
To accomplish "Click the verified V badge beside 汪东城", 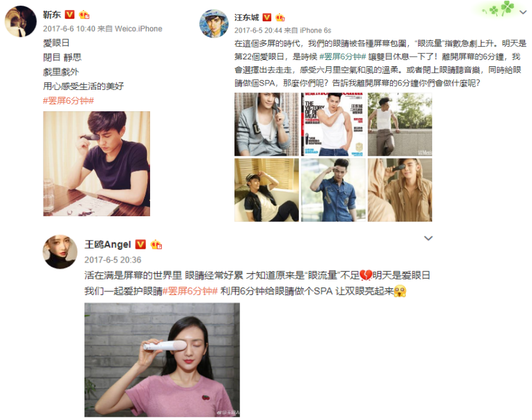I will click(267, 17).
